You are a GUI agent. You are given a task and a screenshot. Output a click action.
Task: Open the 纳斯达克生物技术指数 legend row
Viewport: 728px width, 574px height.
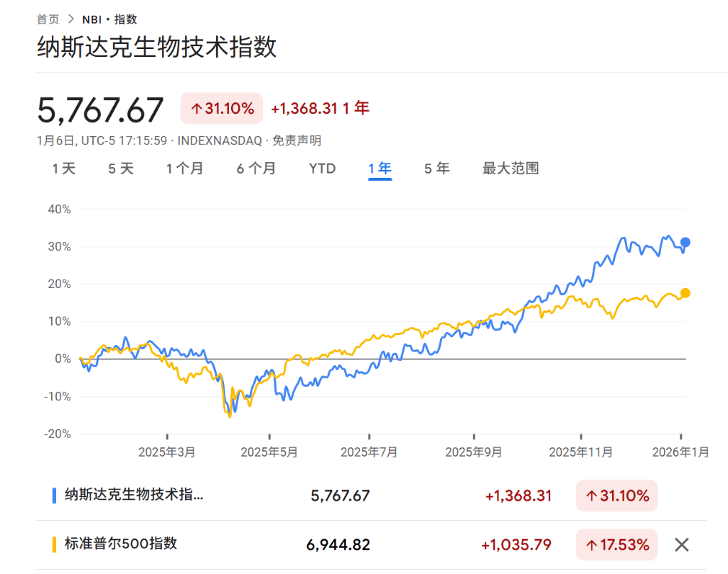(x=134, y=496)
